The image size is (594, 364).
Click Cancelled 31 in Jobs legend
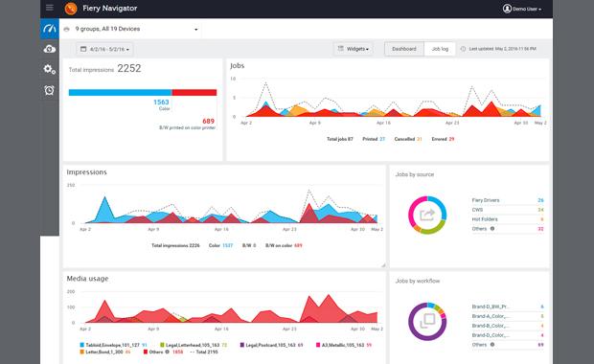pyautogui.click(x=408, y=139)
